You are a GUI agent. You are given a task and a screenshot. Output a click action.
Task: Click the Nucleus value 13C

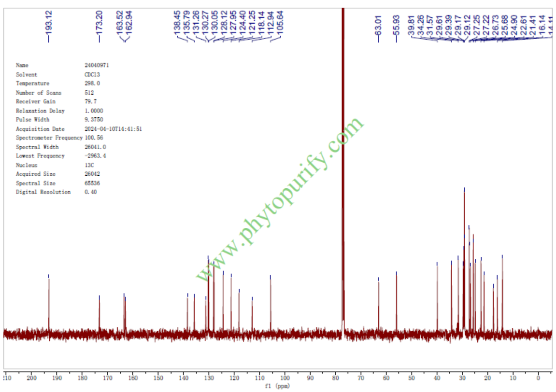pyautogui.click(x=89, y=165)
